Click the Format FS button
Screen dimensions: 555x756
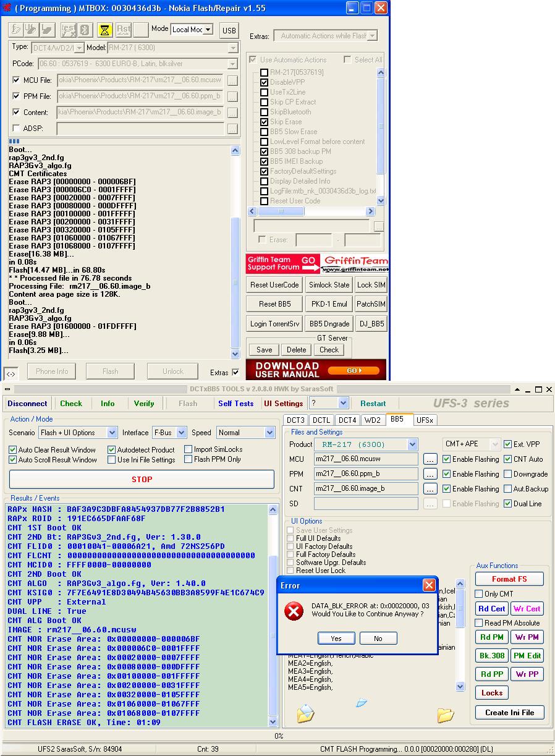[509, 579]
